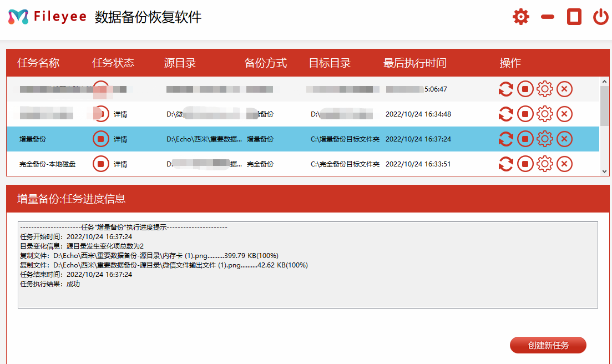Stop the second task in the list
Image resolution: width=612 pixels, height=364 pixels.
[x=525, y=114]
